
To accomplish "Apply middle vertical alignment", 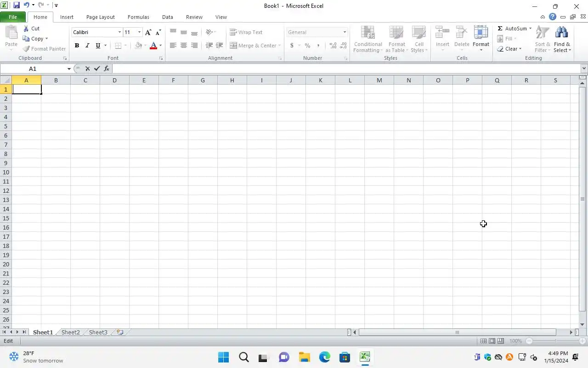I will click(184, 32).
